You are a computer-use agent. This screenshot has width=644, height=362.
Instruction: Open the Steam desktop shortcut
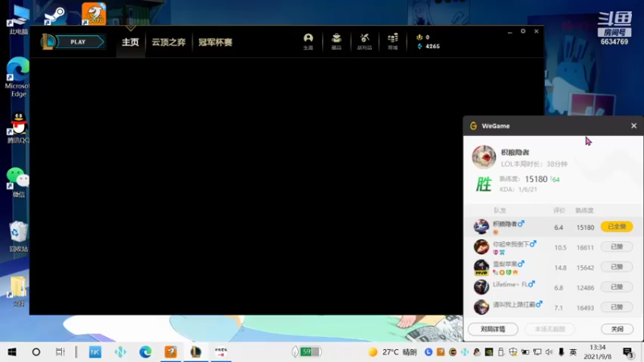pos(55,15)
